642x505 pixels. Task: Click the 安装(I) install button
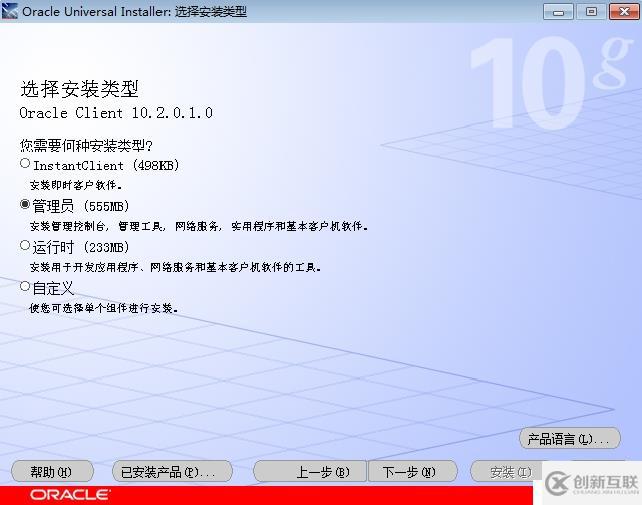click(507, 472)
